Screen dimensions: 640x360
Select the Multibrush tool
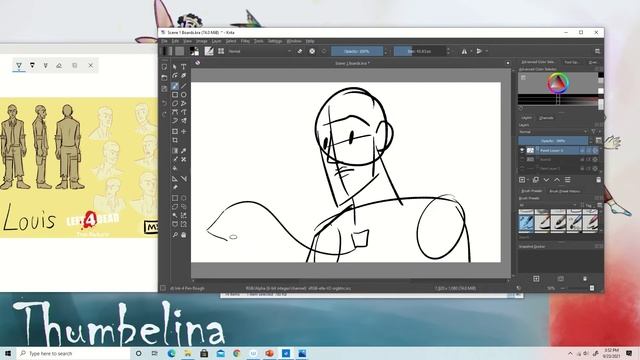tap(184, 121)
